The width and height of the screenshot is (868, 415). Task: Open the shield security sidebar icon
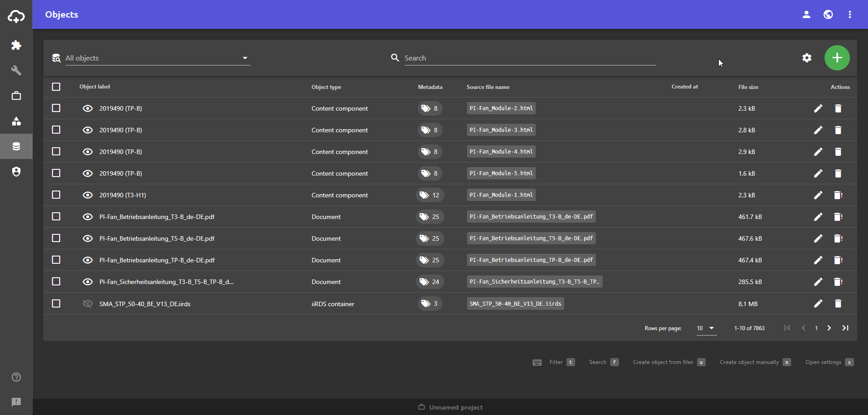(x=16, y=172)
